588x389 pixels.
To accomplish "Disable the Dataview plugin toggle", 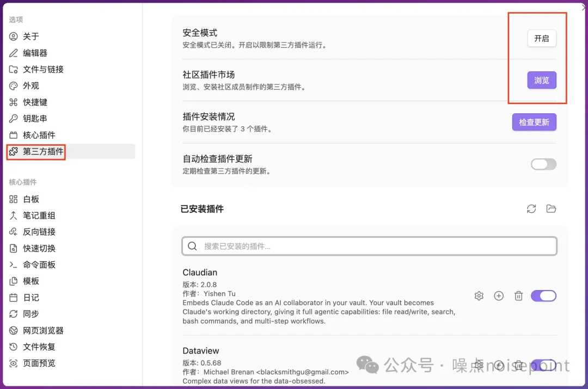I will [543, 365].
